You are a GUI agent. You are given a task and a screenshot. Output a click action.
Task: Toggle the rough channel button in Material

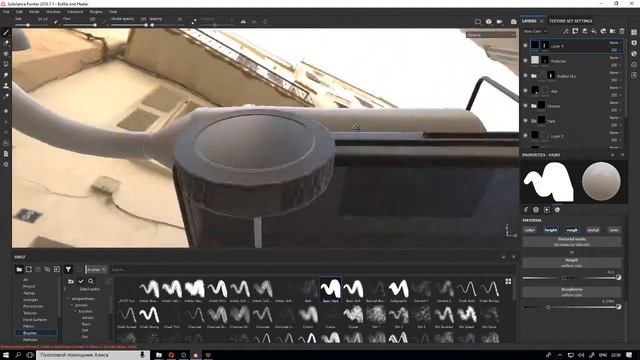(572, 230)
